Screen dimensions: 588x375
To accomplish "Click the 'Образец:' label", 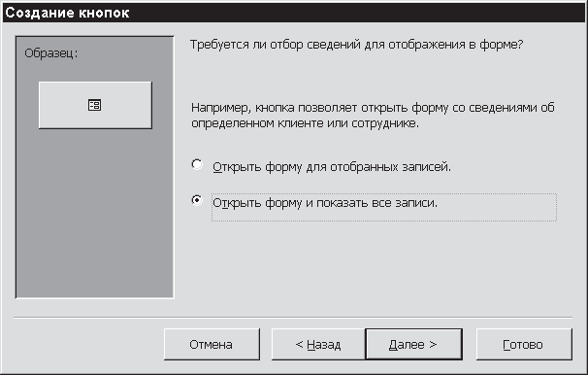I will coord(51,53).
